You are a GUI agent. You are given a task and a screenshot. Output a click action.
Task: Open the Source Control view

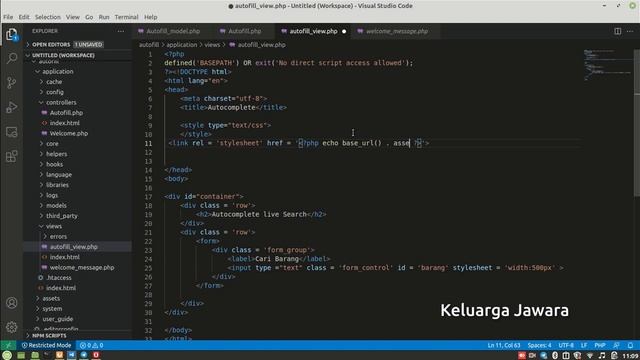tap(11, 82)
